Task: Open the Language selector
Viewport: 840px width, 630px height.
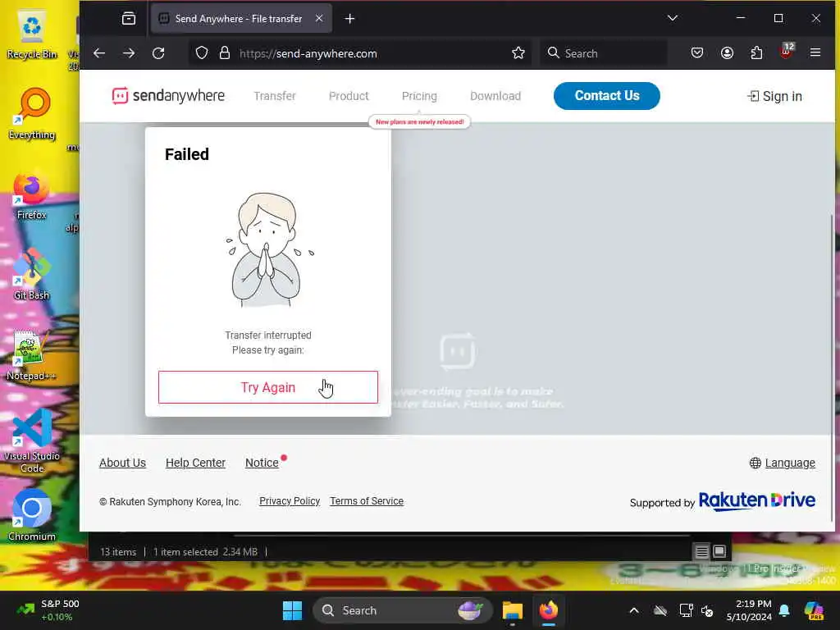Action: point(782,463)
